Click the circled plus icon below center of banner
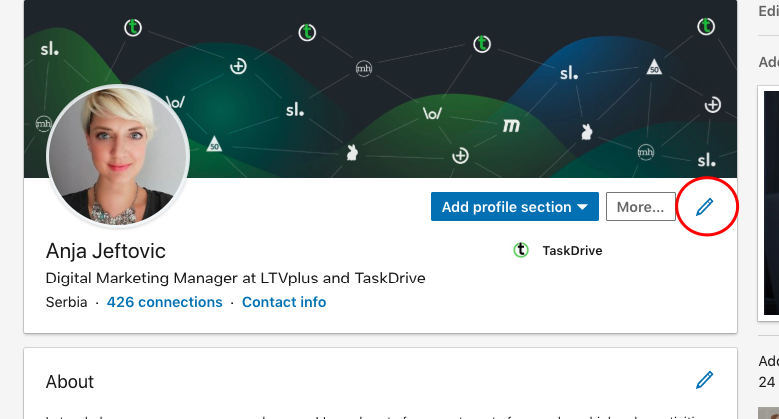Image resolution: width=779 pixels, height=419 pixels. (x=460, y=156)
